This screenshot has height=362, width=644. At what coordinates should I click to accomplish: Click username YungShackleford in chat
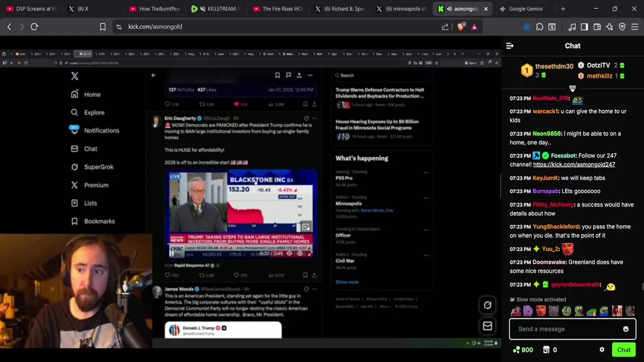[x=556, y=227]
